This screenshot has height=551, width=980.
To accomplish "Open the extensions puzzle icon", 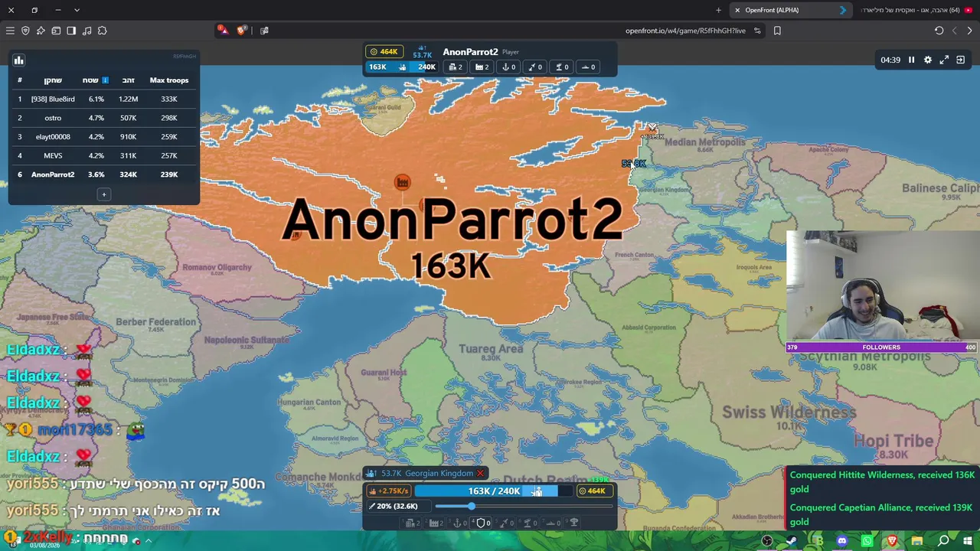I will [102, 31].
